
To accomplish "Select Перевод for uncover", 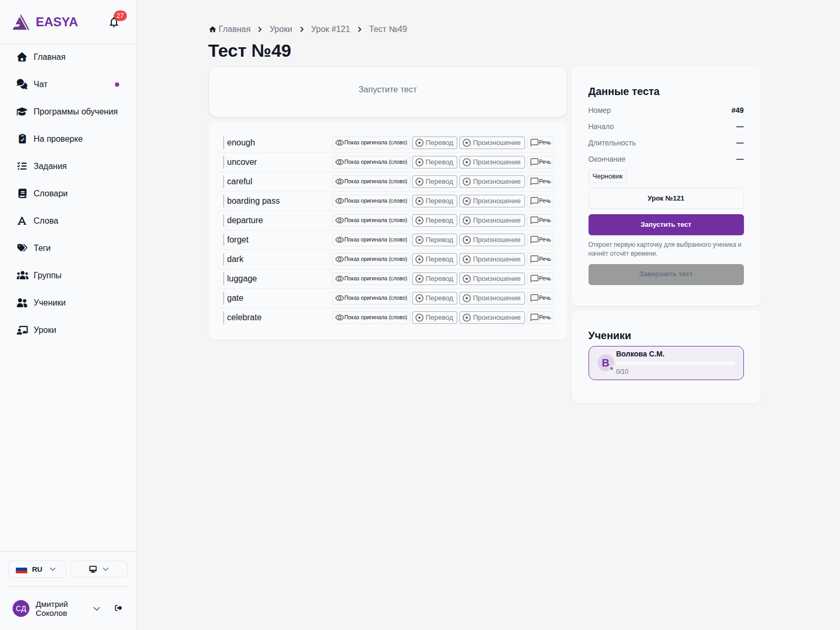I will coord(435,162).
